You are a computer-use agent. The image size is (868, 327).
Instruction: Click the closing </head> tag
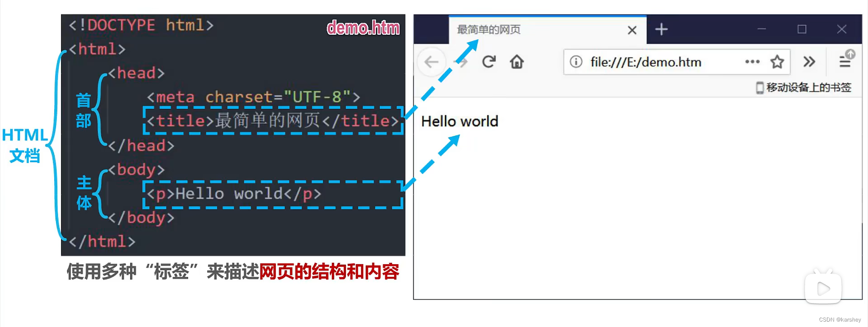[x=141, y=145]
